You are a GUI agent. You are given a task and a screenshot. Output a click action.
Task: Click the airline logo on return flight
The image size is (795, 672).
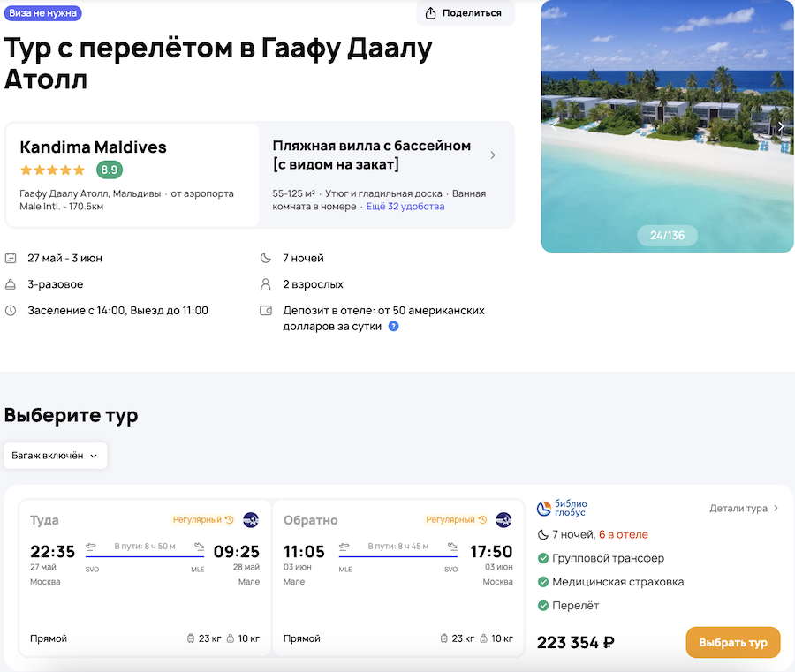click(503, 520)
